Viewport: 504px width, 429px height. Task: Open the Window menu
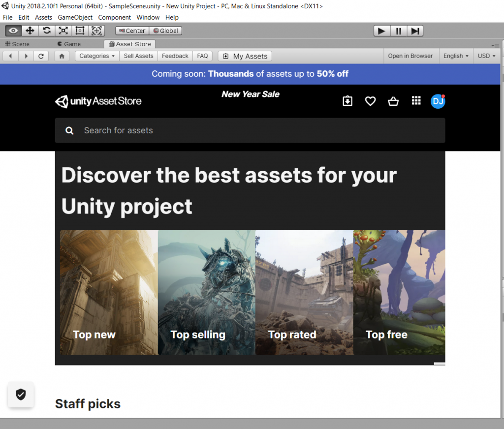click(148, 17)
